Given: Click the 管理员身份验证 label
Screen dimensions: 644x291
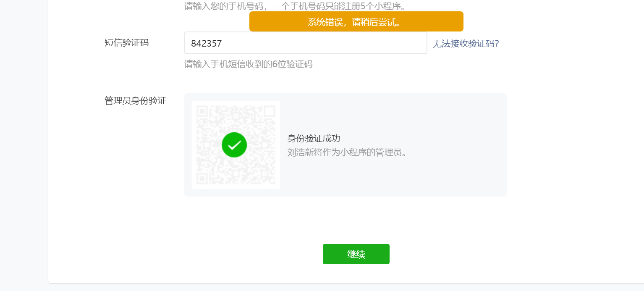Looking at the screenshot, I should click(x=135, y=101).
